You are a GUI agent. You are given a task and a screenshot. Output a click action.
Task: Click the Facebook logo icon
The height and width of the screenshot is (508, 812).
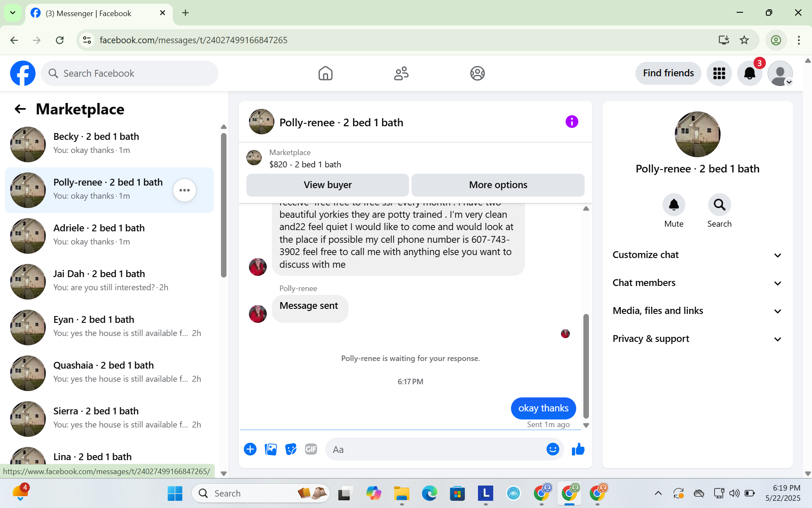23,73
